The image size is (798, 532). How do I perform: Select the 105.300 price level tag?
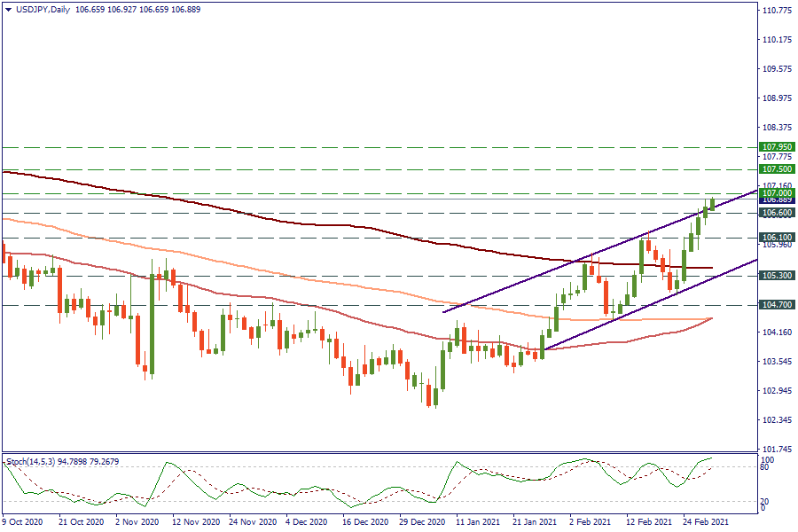tap(777, 276)
